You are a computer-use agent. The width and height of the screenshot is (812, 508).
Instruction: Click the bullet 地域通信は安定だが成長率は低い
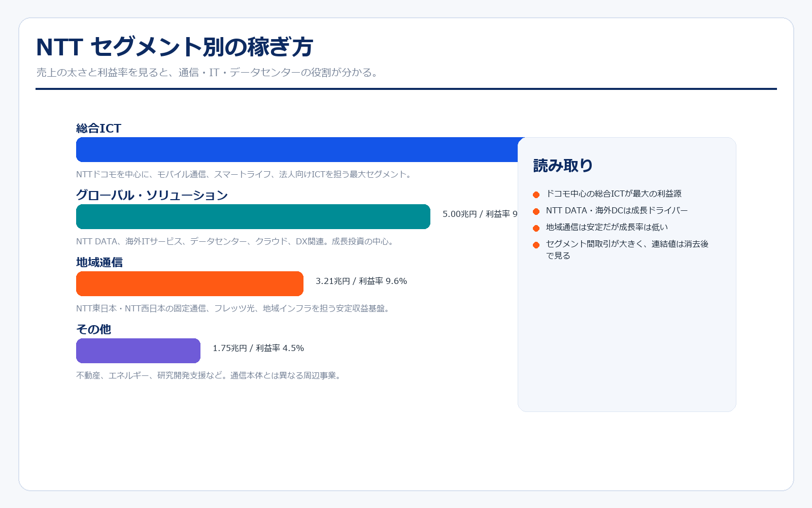point(607,227)
